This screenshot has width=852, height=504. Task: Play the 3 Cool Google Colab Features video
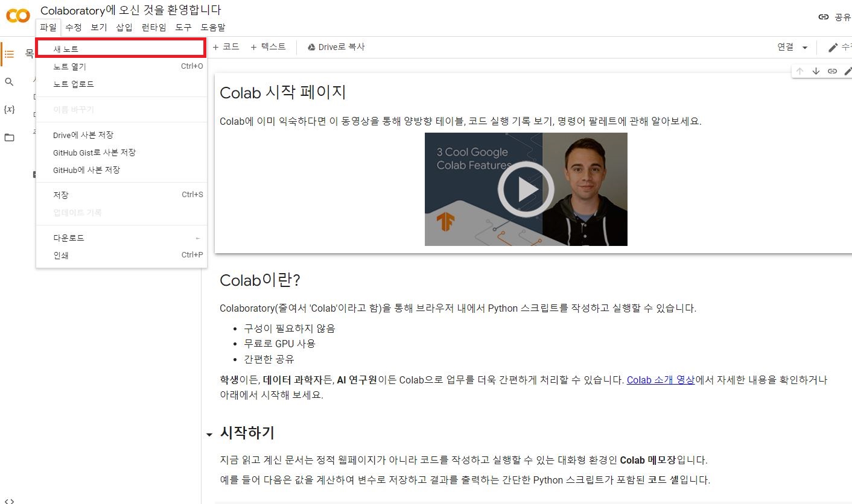526,189
